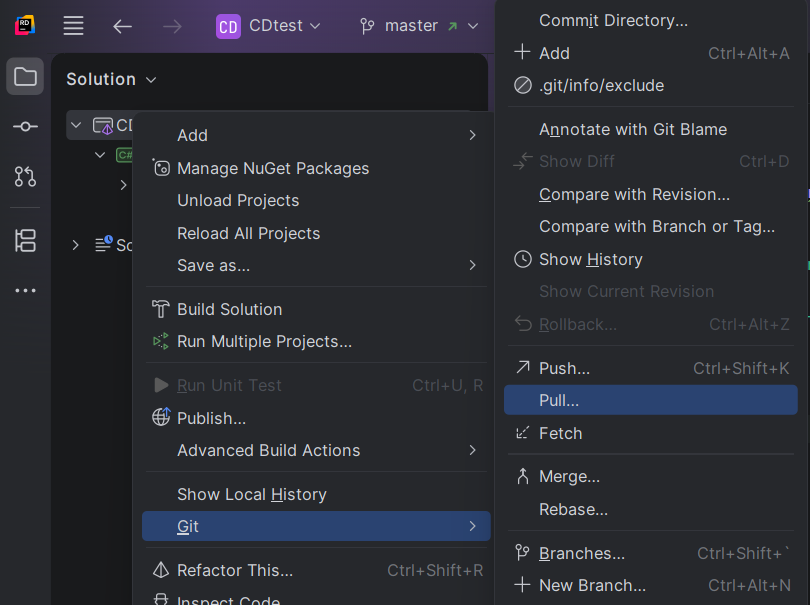Select Annotate with Git Blame
The width and height of the screenshot is (810, 605).
[651, 129]
